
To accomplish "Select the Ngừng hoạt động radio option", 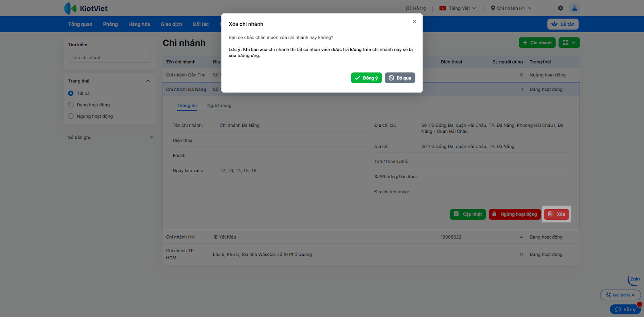I will click(x=71, y=116).
